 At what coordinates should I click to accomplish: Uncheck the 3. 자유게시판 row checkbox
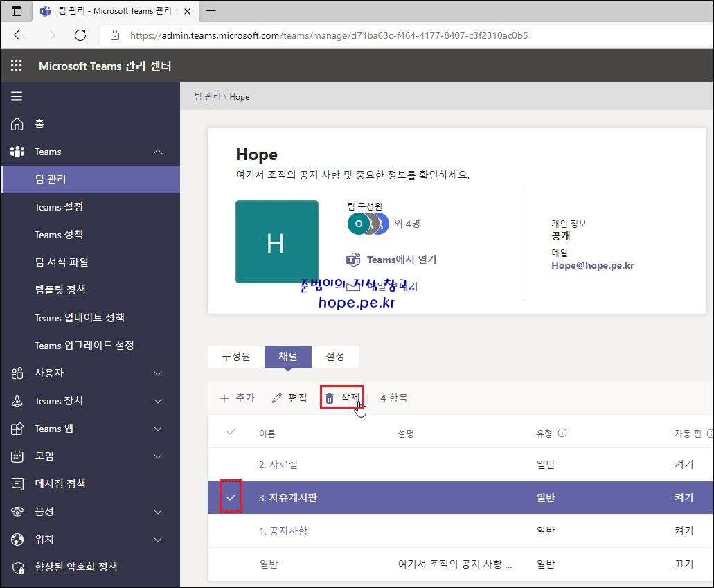tap(231, 497)
